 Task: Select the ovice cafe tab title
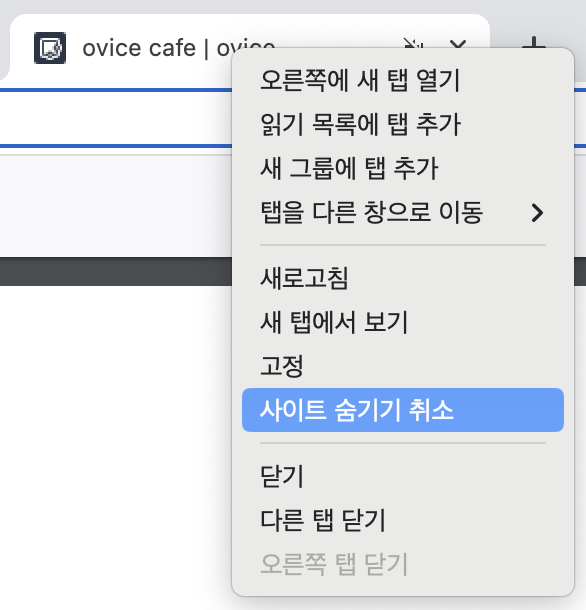pos(178,48)
